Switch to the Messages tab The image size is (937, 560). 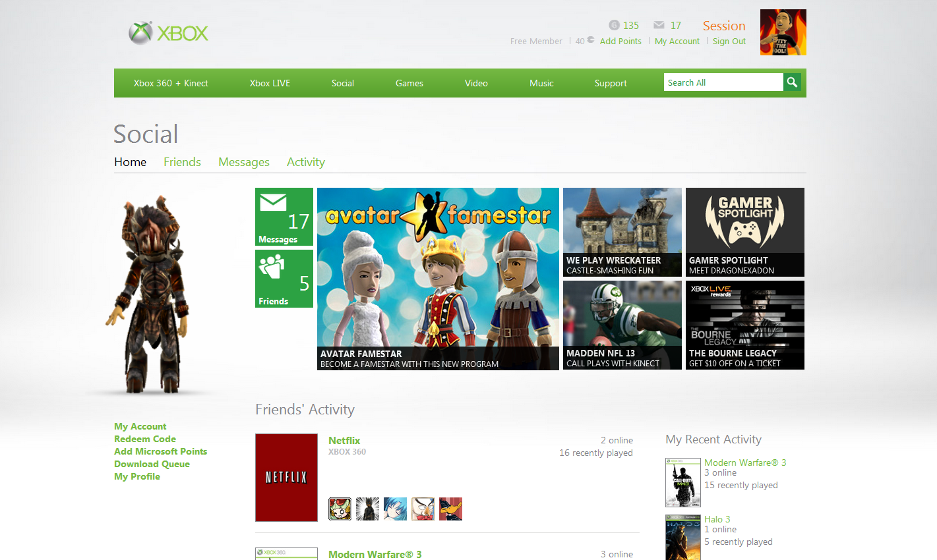point(244,162)
